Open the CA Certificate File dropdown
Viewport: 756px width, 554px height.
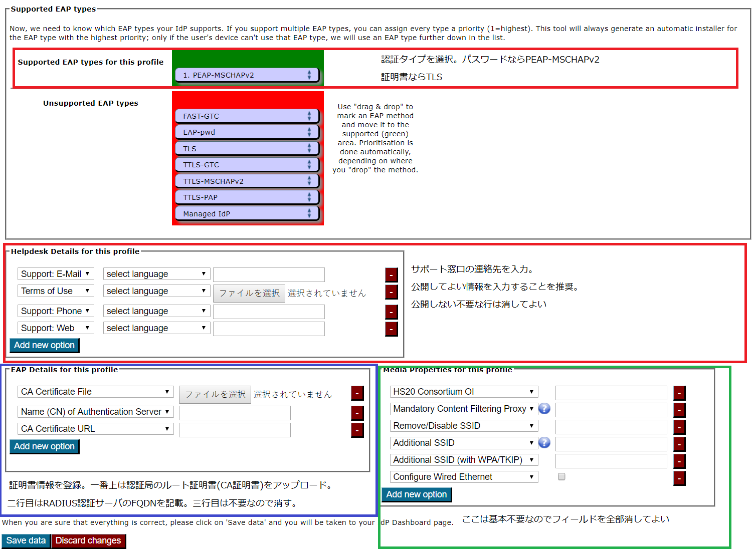click(x=95, y=392)
